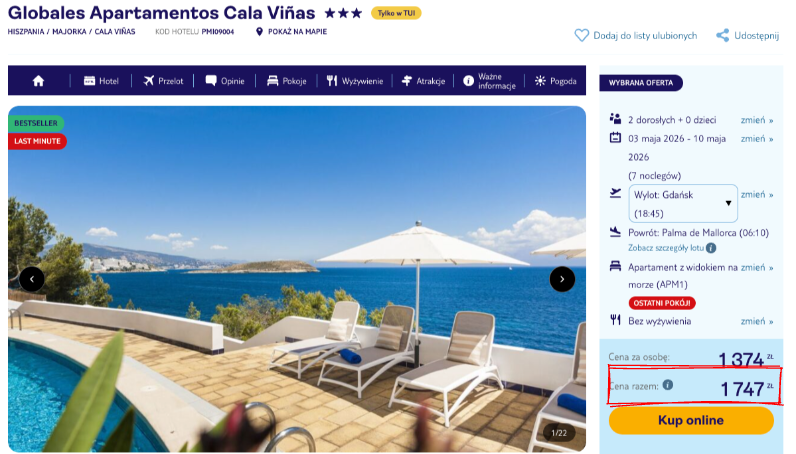Expand the Wylot: Gdańsk departure dropdown
The image size is (796, 454).
click(x=683, y=204)
